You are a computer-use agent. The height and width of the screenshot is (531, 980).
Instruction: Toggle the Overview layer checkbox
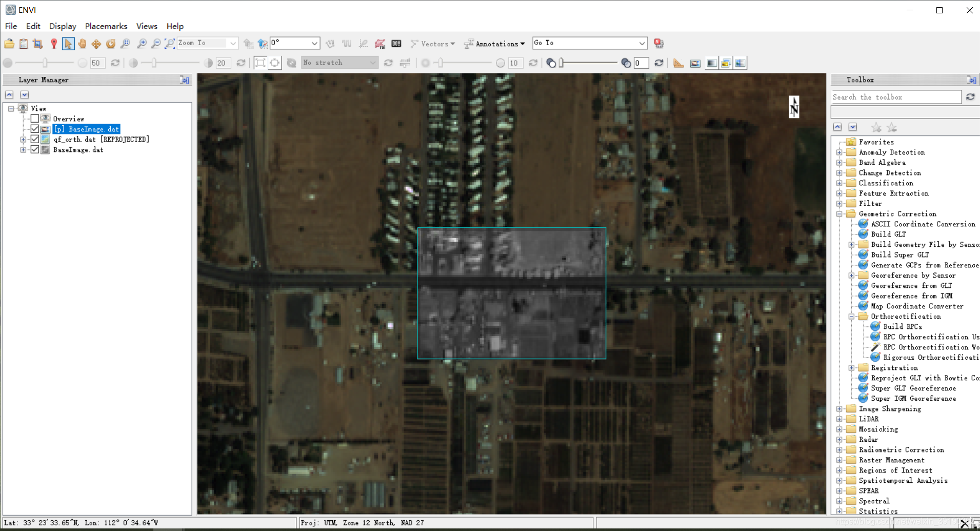click(x=35, y=119)
